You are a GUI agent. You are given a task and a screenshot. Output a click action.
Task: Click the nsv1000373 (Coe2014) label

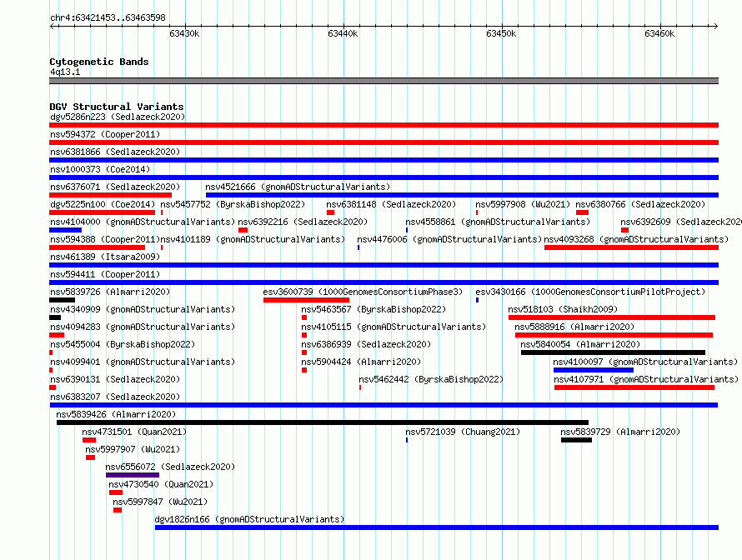tap(100, 169)
